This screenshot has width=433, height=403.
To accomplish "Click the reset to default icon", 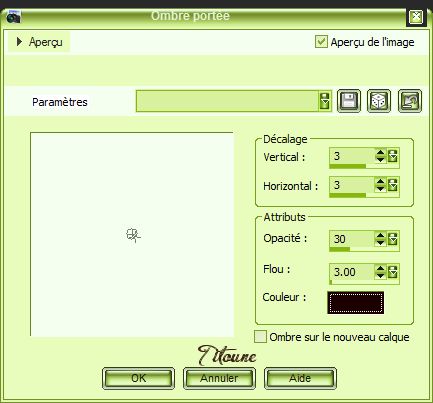I will click(410, 101).
